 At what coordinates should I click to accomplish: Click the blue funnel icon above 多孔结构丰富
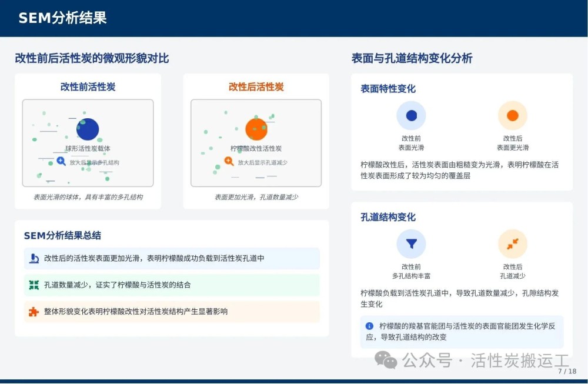pos(411,243)
